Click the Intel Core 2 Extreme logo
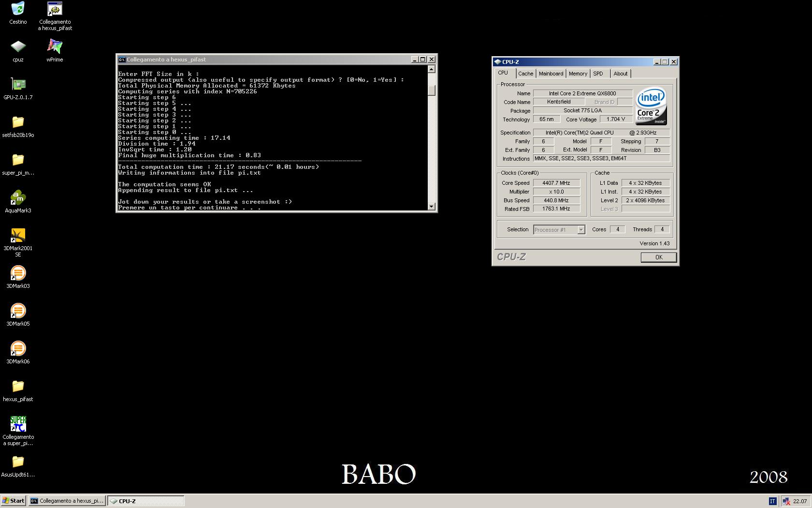 651,106
